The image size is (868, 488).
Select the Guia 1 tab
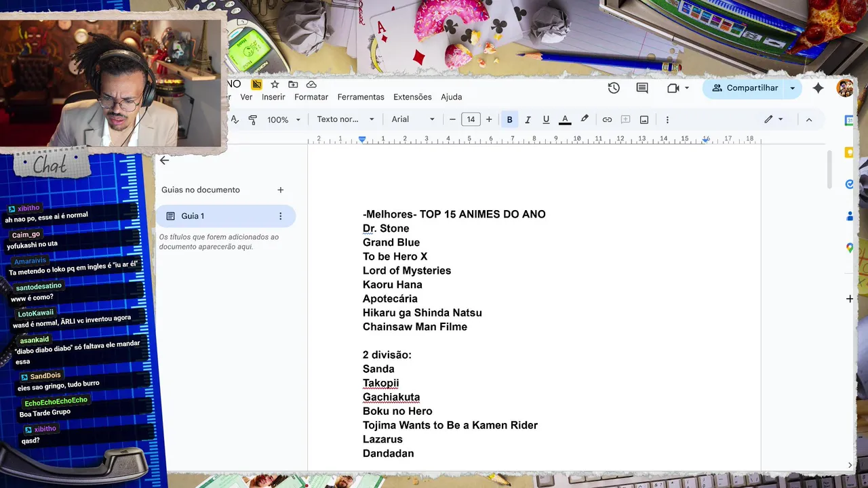225,216
